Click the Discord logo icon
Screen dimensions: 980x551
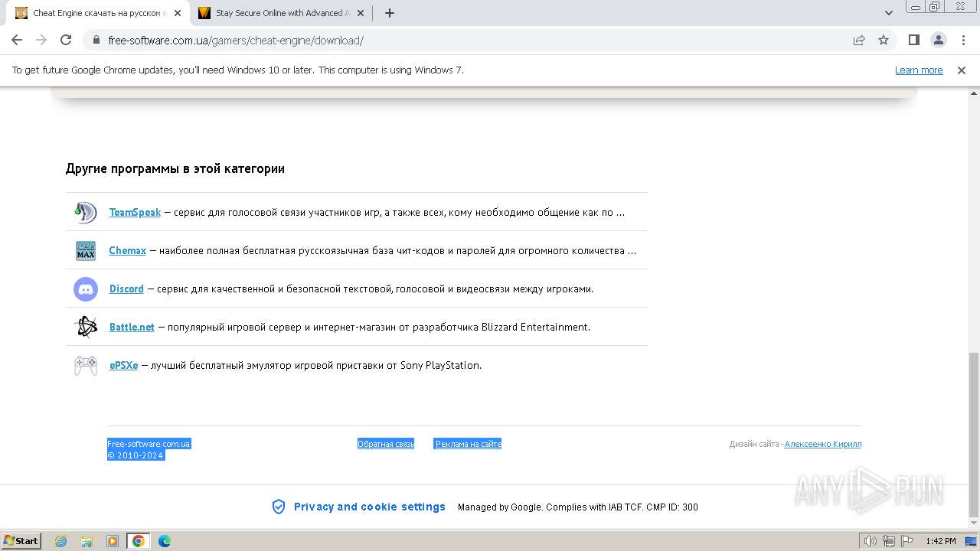coord(86,289)
